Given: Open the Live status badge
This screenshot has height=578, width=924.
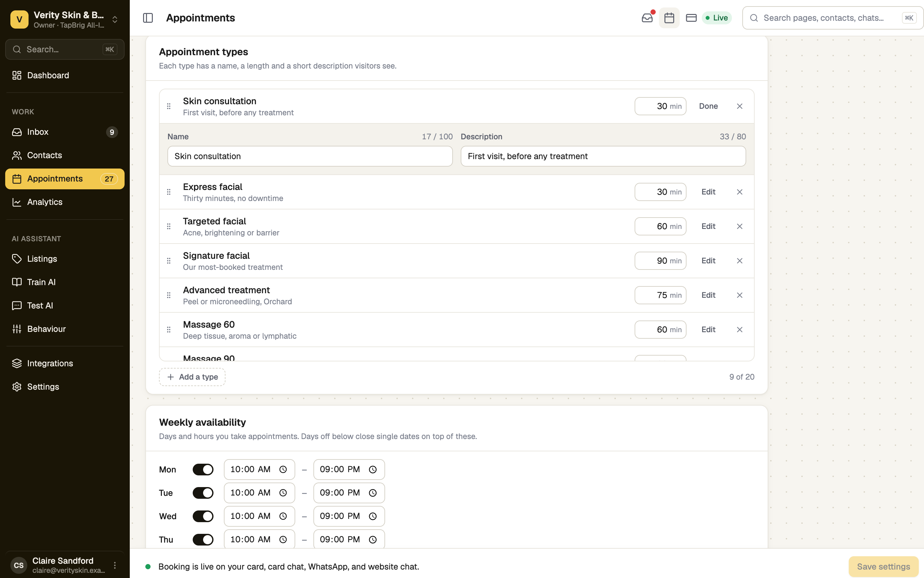Looking at the screenshot, I should point(717,18).
